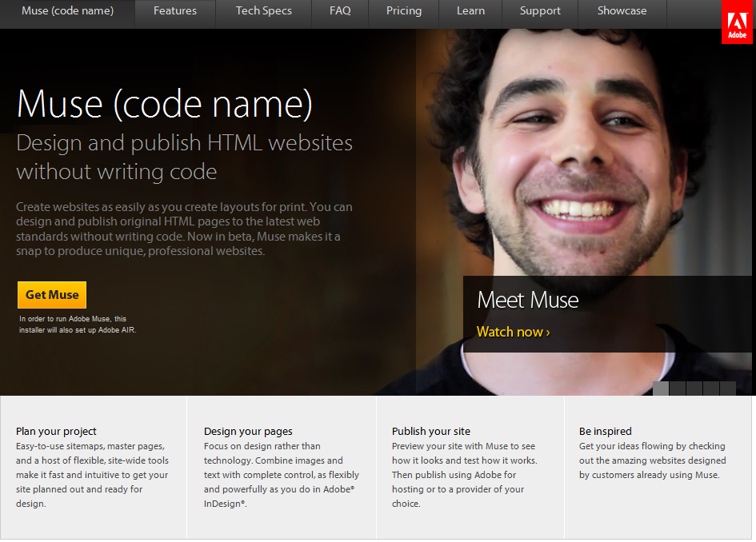This screenshot has height=542, width=756.
Task: Click the 'In order to run Adobe Muse' note
Action: tap(78, 325)
